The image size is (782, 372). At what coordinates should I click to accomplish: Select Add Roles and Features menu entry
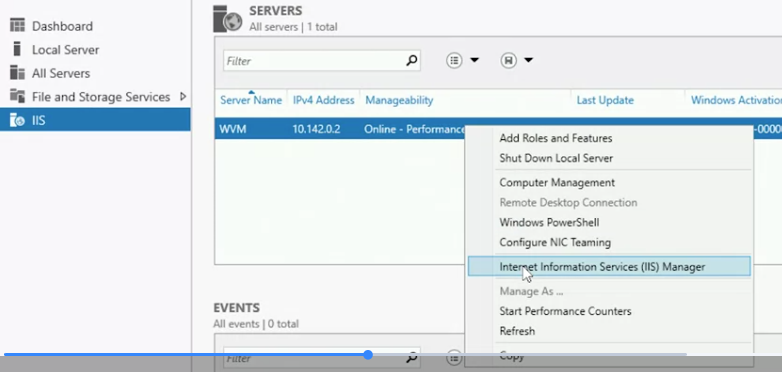click(556, 138)
